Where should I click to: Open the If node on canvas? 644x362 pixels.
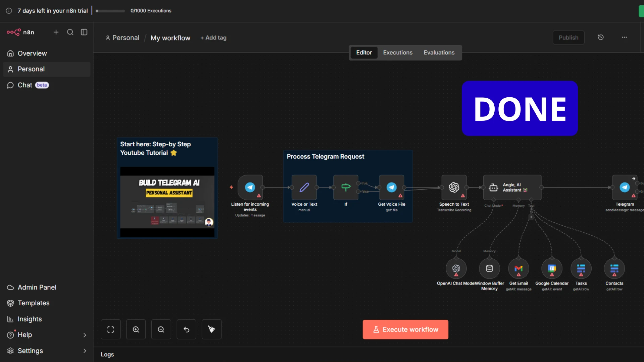point(346,188)
